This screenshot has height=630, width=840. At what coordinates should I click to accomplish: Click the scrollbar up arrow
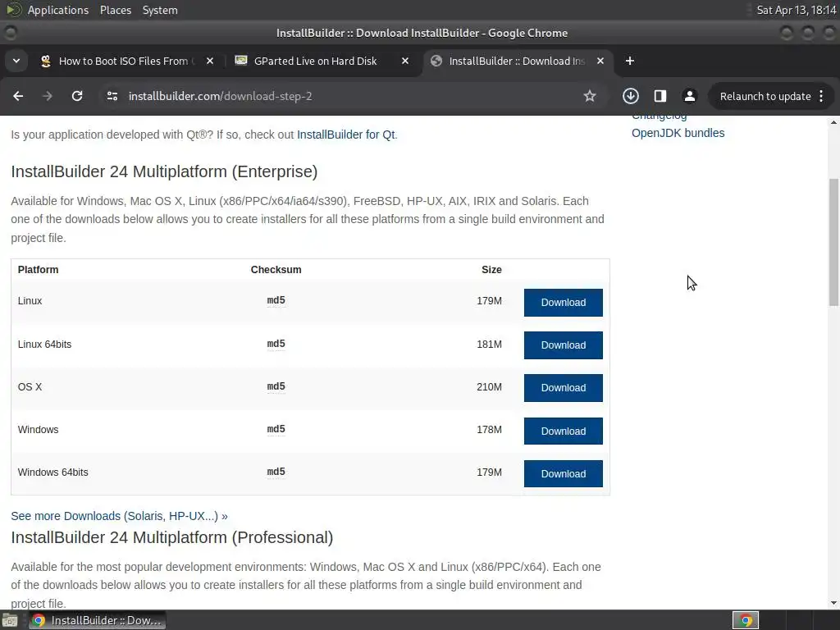point(833,123)
